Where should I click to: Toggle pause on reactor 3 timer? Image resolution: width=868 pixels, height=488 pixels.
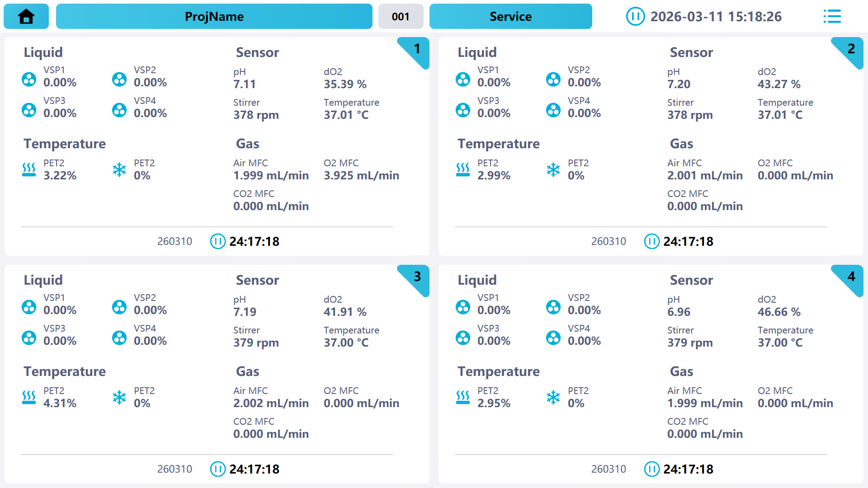point(217,469)
